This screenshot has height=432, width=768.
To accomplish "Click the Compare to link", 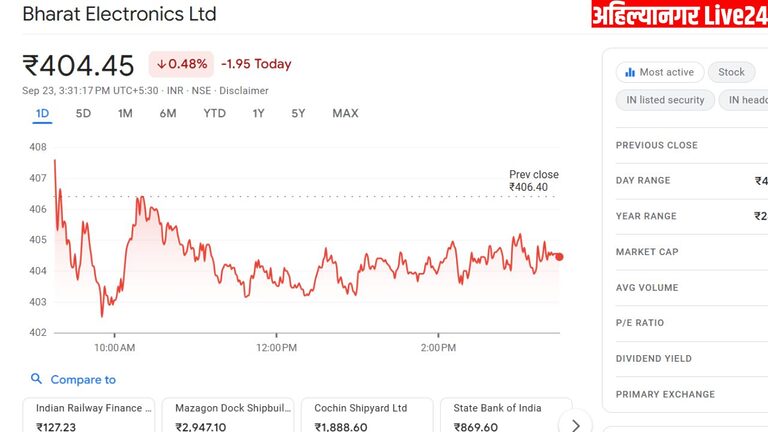I will [83, 380].
